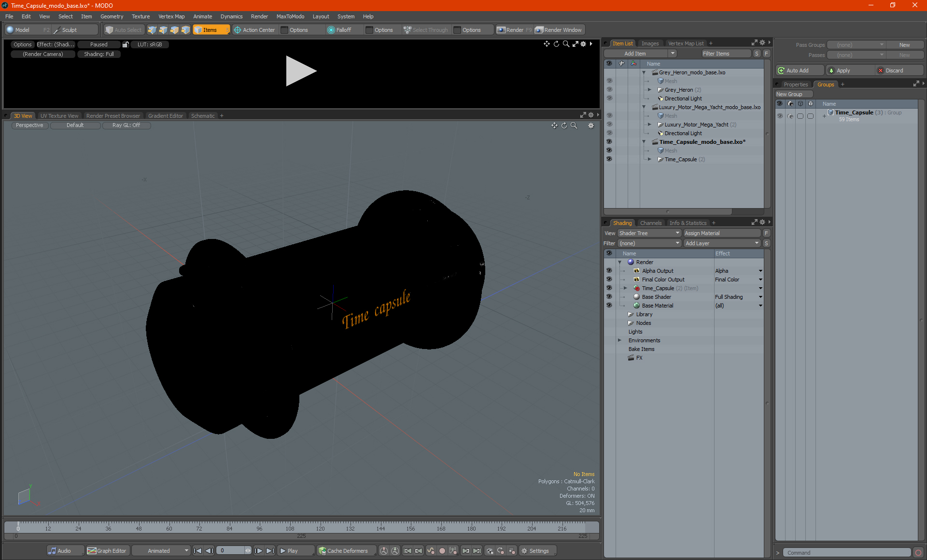Switch to Schematic tab

pyautogui.click(x=203, y=116)
